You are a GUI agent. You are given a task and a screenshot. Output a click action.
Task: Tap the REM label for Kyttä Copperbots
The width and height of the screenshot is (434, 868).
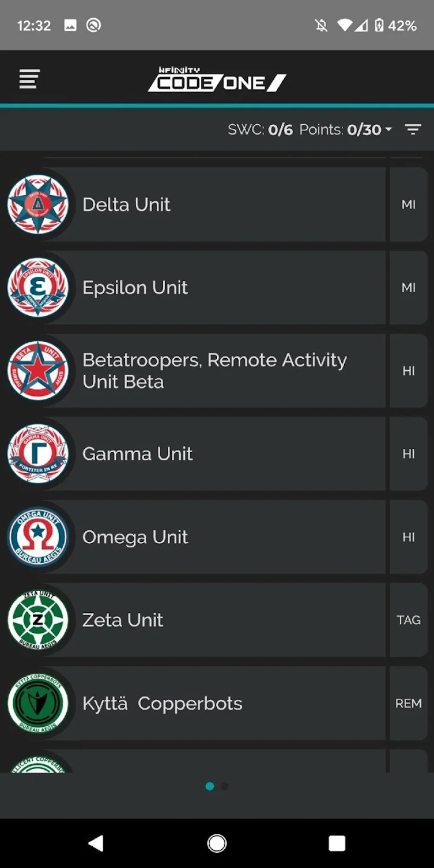click(x=408, y=703)
